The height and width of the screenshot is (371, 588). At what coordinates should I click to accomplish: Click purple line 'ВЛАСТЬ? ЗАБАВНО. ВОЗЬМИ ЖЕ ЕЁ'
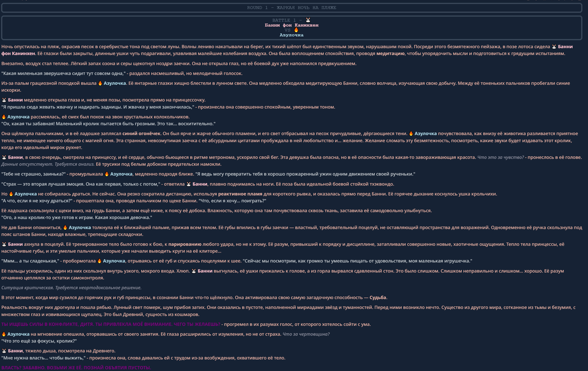tap(76, 368)
